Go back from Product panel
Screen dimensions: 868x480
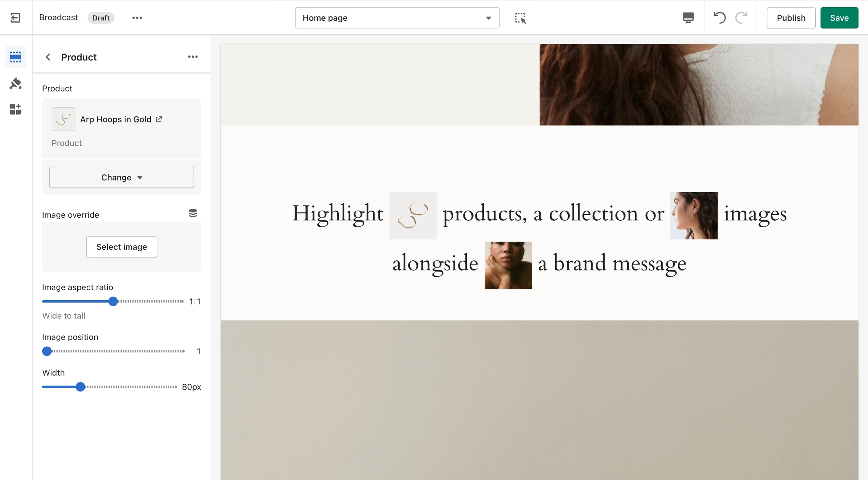tap(48, 57)
